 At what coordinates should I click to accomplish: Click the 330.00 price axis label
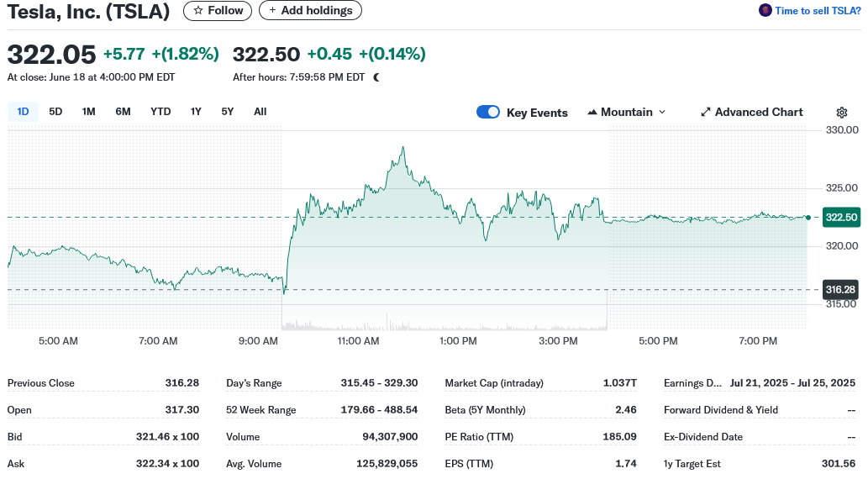click(842, 130)
